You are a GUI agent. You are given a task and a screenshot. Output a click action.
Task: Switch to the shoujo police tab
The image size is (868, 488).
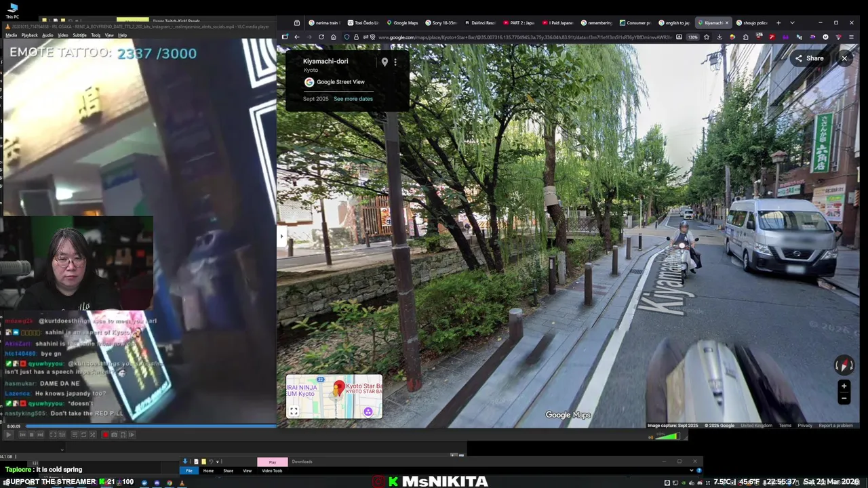pyautogui.click(x=752, y=22)
